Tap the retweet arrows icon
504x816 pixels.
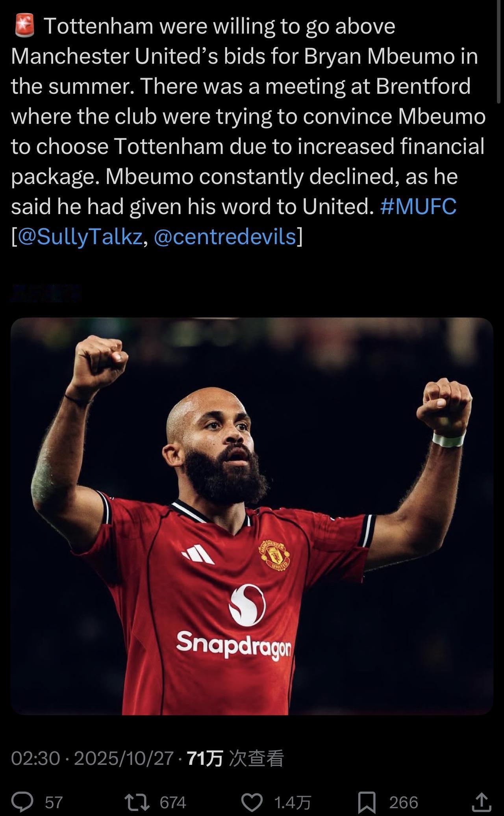137,802
